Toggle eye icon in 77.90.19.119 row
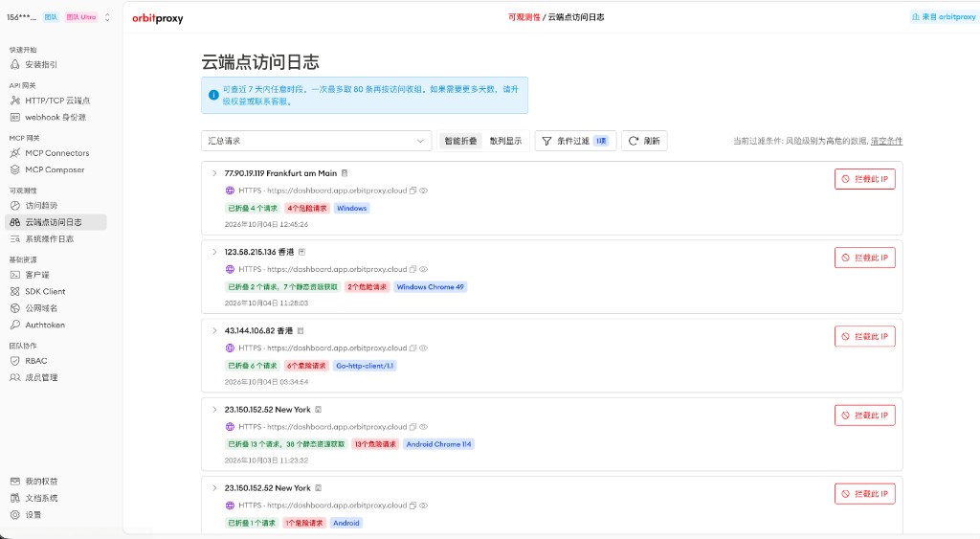Screen dimensions: 980x539 (424, 191)
